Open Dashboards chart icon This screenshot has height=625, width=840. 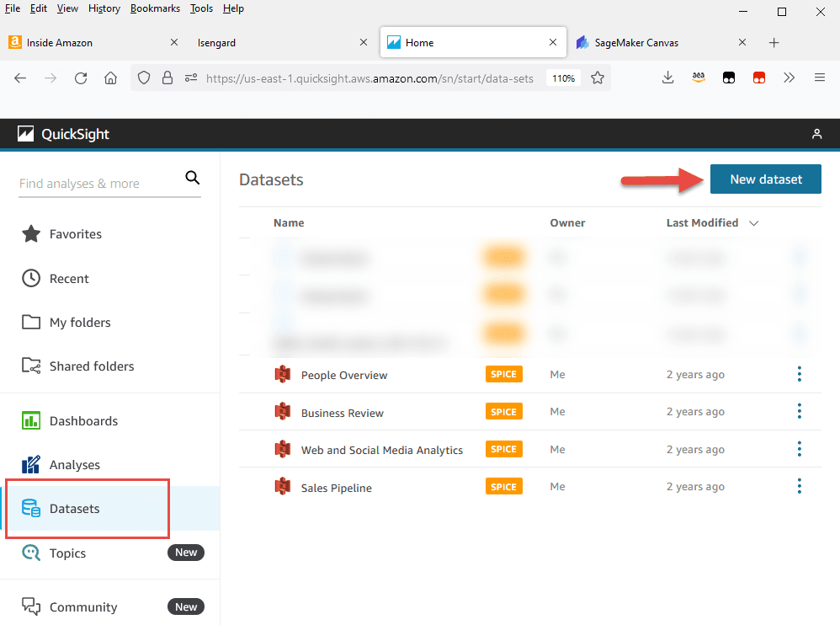tap(31, 421)
